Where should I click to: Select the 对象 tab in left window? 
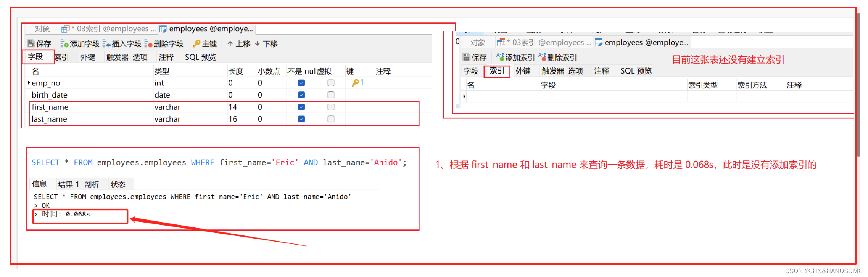coord(42,29)
